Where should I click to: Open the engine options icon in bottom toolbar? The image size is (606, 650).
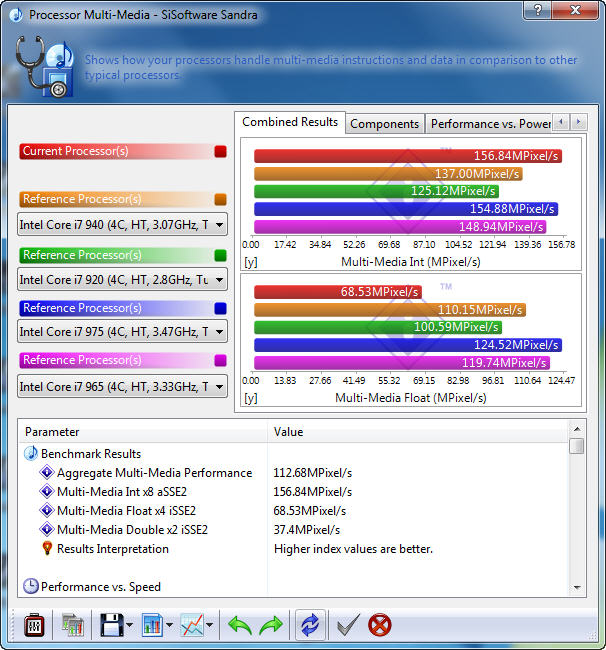(34, 626)
